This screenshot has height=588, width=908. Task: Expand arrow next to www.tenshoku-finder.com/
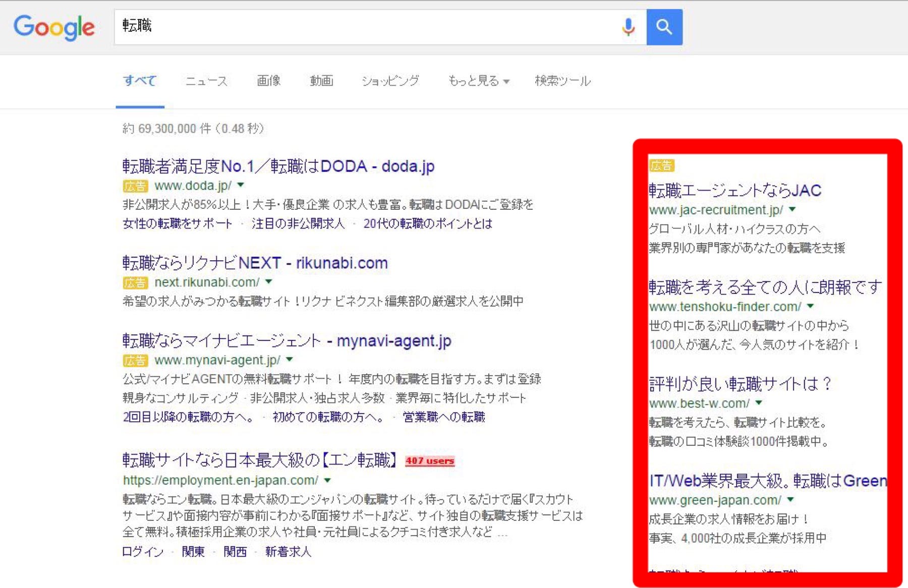pos(810,306)
